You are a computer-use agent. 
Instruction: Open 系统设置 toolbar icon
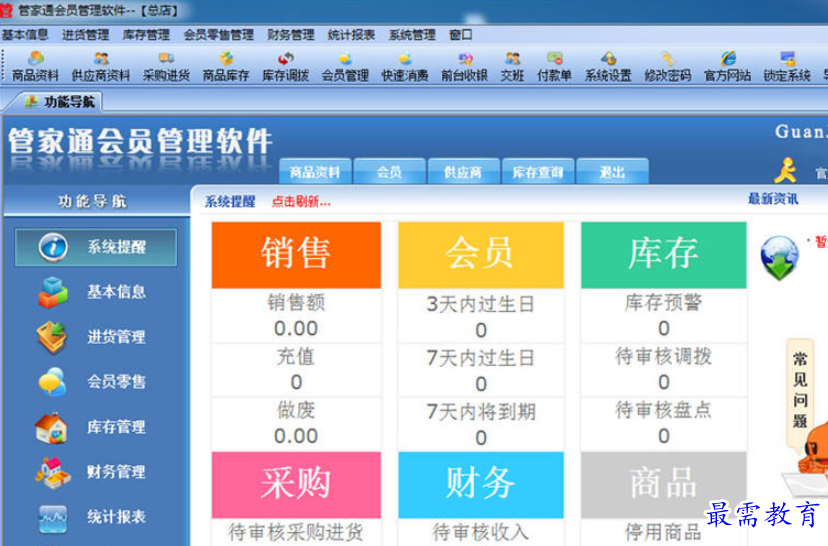click(x=608, y=66)
